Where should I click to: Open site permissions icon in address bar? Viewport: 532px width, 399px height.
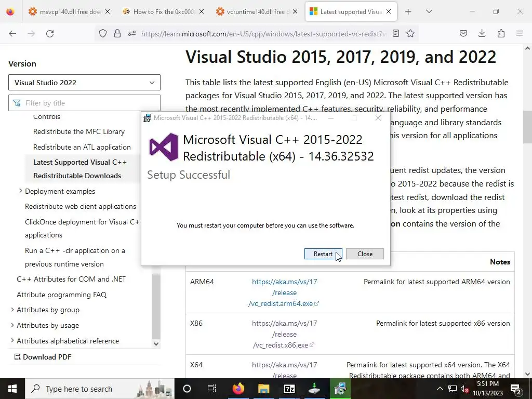tap(132, 34)
